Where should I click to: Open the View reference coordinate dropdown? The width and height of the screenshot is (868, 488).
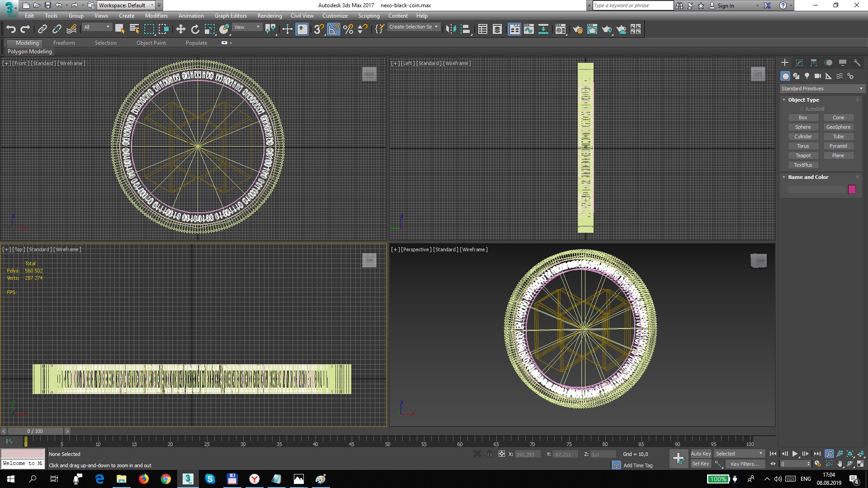click(x=247, y=27)
